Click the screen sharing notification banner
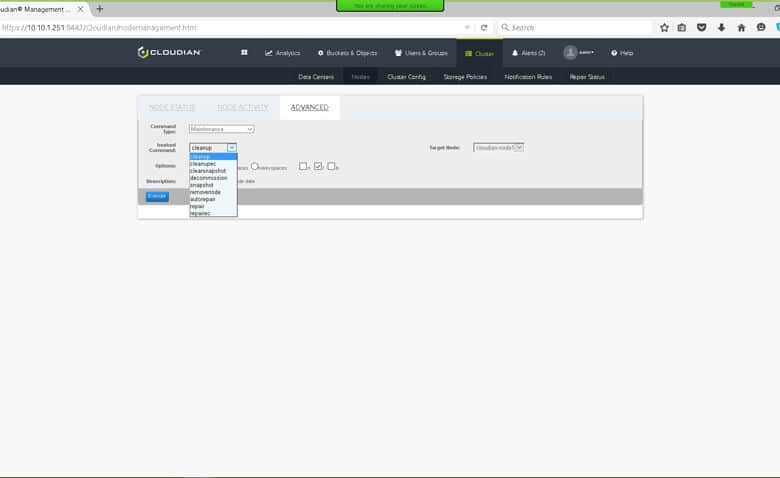The width and height of the screenshot is (780, 478). click(390, 5)
